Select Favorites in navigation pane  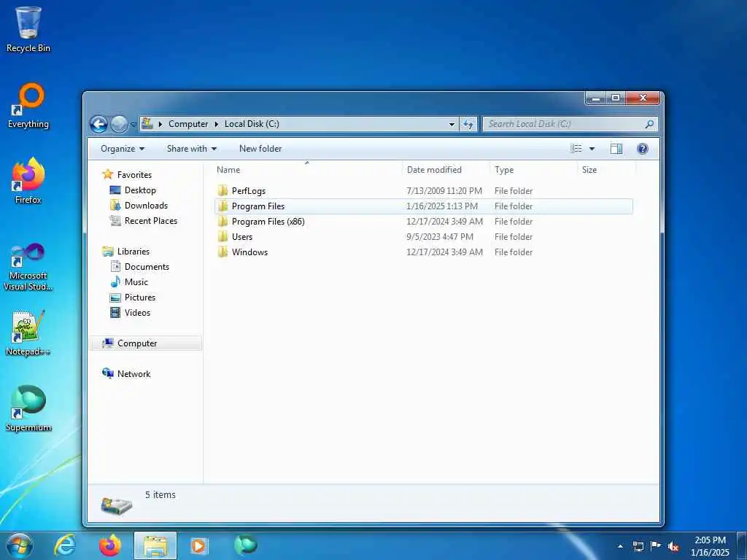click(134, 175)
